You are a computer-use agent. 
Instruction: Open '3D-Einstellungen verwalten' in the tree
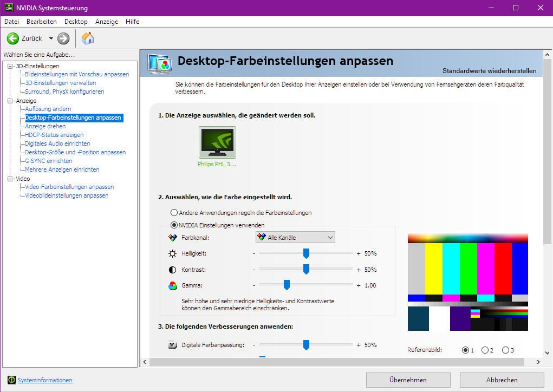coord(60,83)
